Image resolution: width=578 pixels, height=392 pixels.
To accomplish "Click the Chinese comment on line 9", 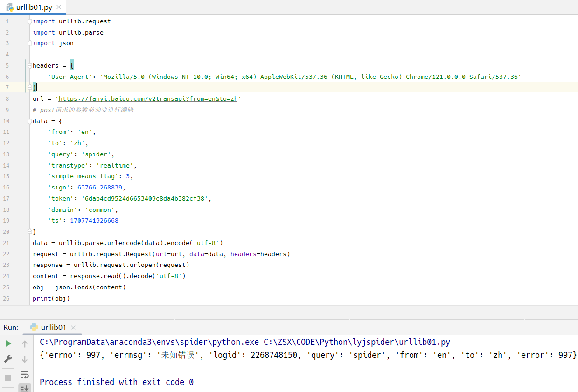I will pos(83,110).
